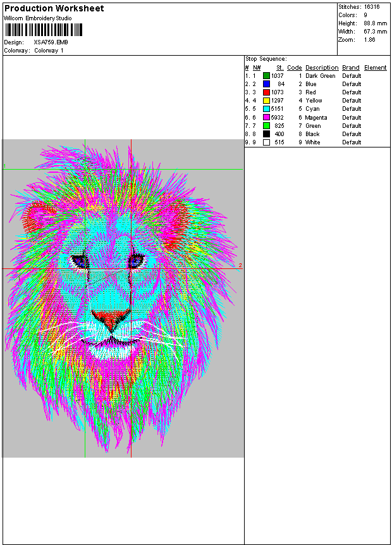Click stitch count '5932'
Image resolution: width=392 pixels, height=545 pixels.
pyautogui.click(x=278, y=118)
